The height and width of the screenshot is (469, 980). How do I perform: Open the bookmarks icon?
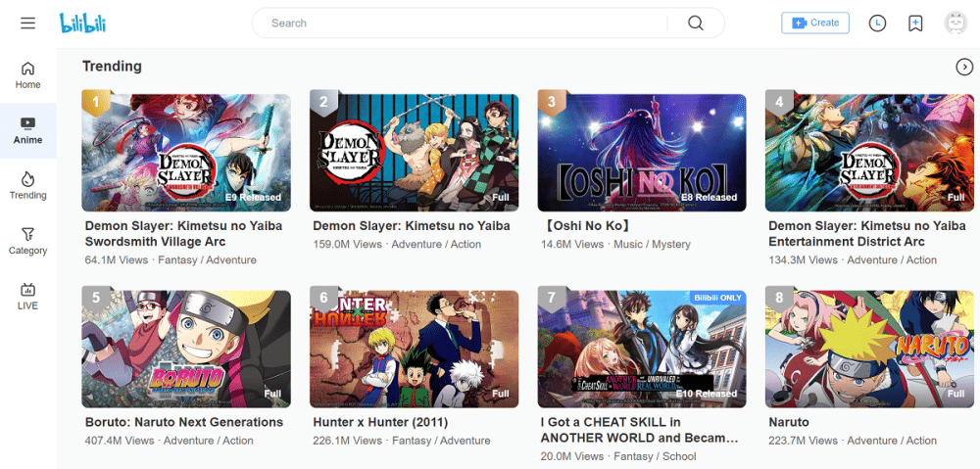pos(915,23)
